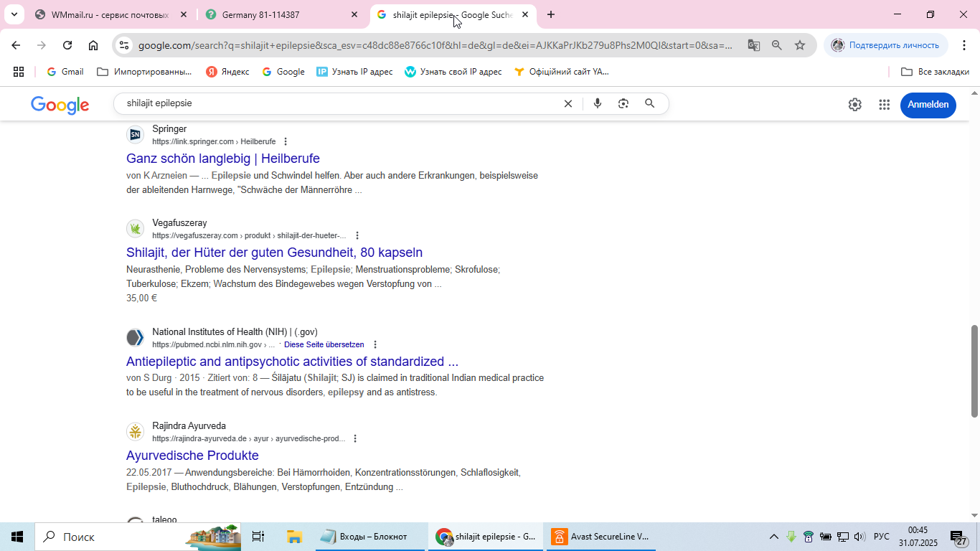This screenshot has width=980, height=551.
Task: Click the Anmelden sign-in button
Action: pyautogui.click(x=928, y=105)
